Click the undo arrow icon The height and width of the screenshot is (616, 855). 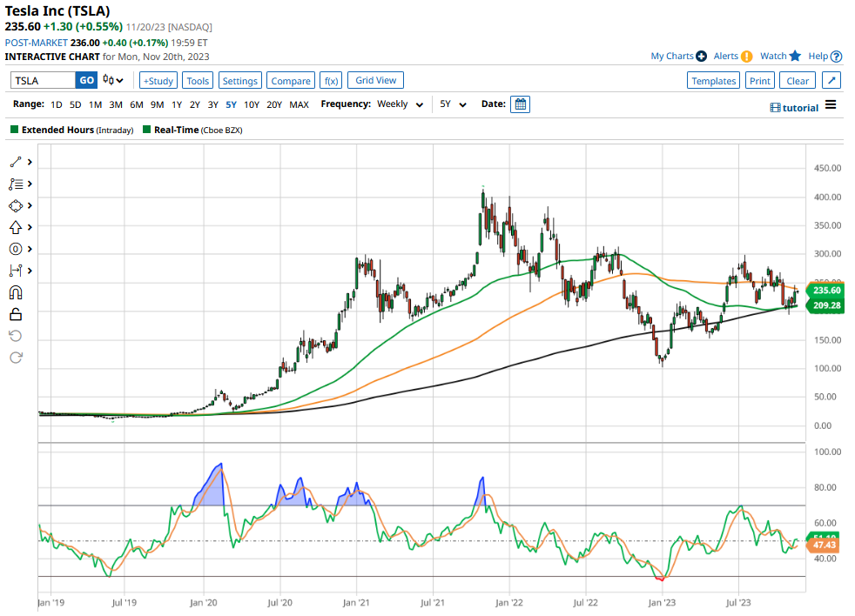click(x=16, y=336)
